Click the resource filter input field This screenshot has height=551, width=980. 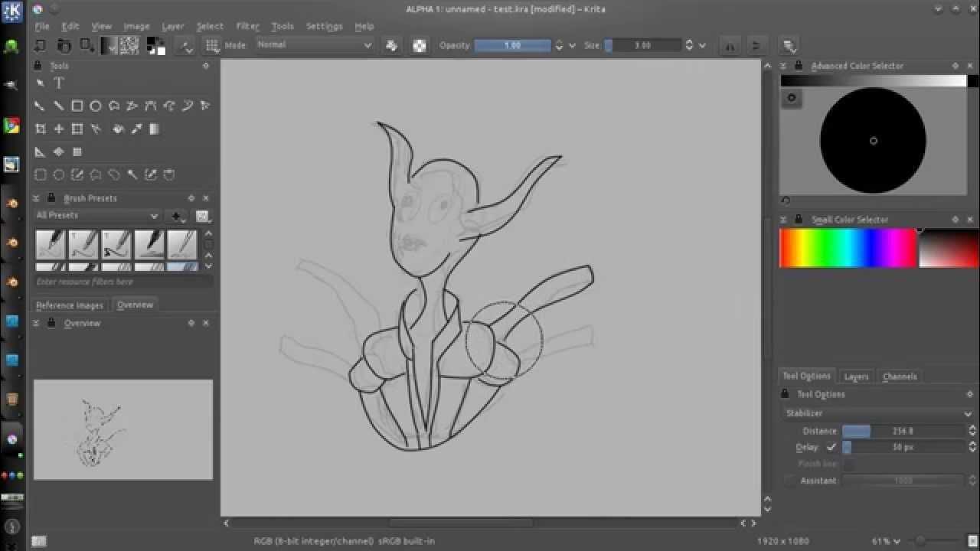pyautogui.click(x=123, y=282)
